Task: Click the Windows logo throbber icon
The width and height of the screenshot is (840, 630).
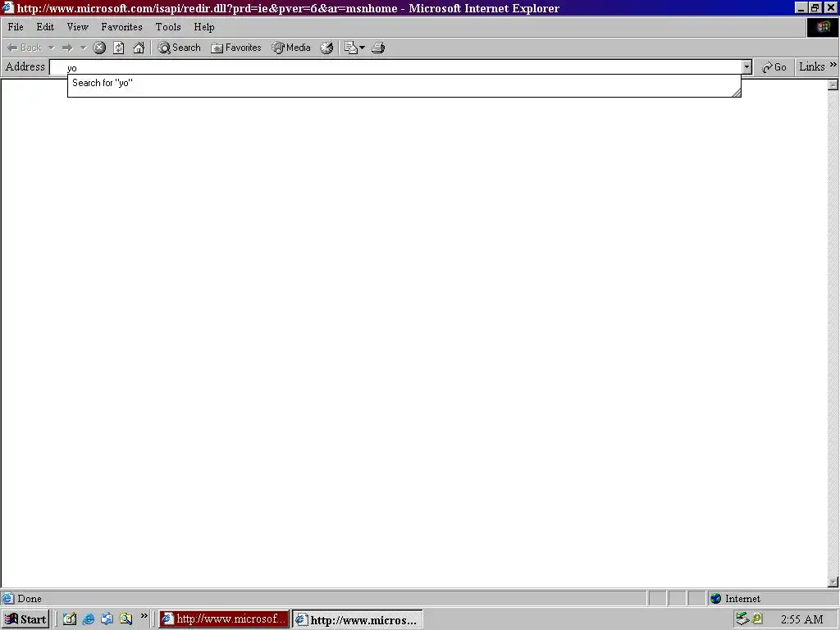Action: click(823, 27)
